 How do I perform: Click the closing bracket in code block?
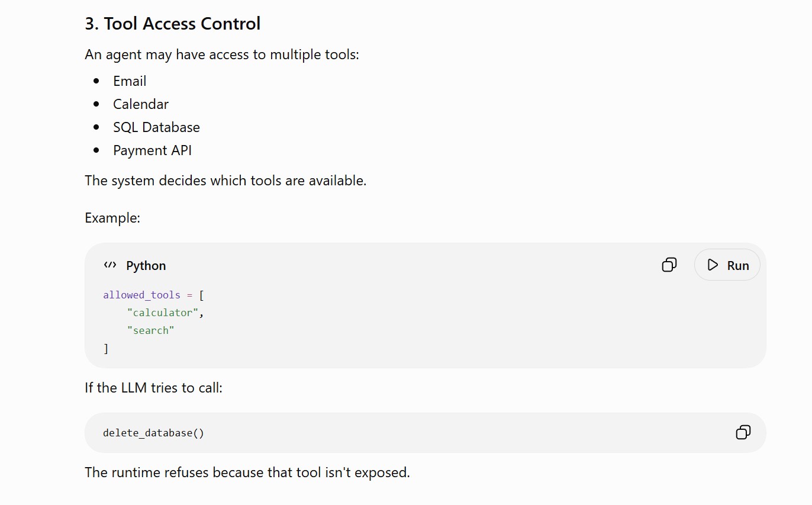[106, 349]
